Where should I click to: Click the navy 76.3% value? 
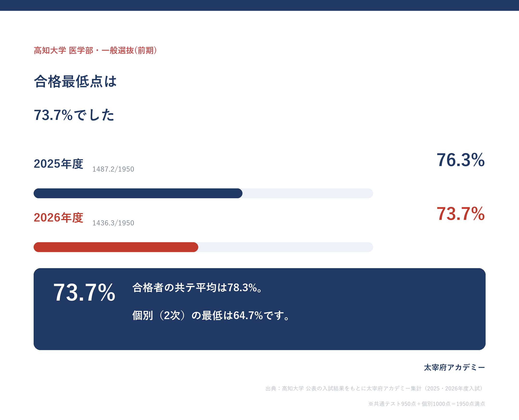tap(460, 160)
